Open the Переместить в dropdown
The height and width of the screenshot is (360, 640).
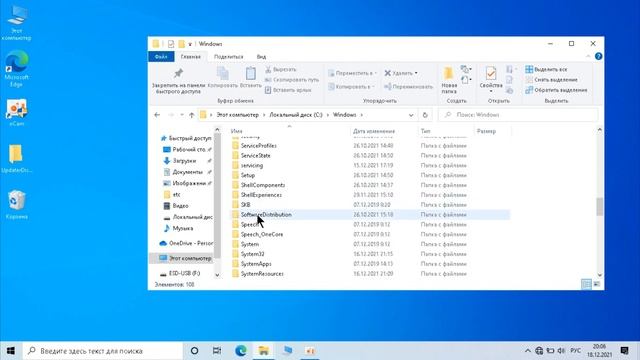pos(352,73)
